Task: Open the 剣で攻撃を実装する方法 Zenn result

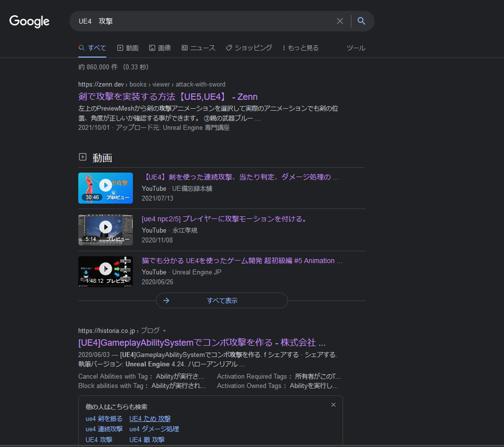Action: click(x=168, y=97)
